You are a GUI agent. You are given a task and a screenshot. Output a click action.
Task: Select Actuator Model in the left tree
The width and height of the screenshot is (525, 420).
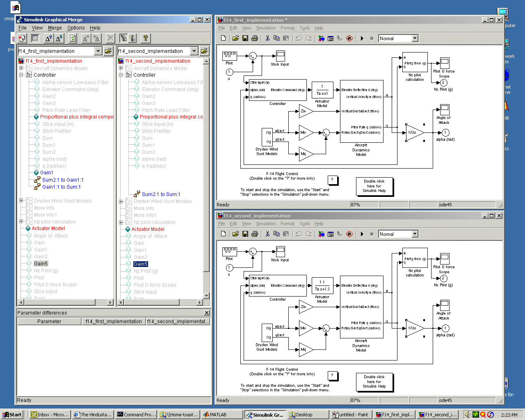[x=48, y=228]
